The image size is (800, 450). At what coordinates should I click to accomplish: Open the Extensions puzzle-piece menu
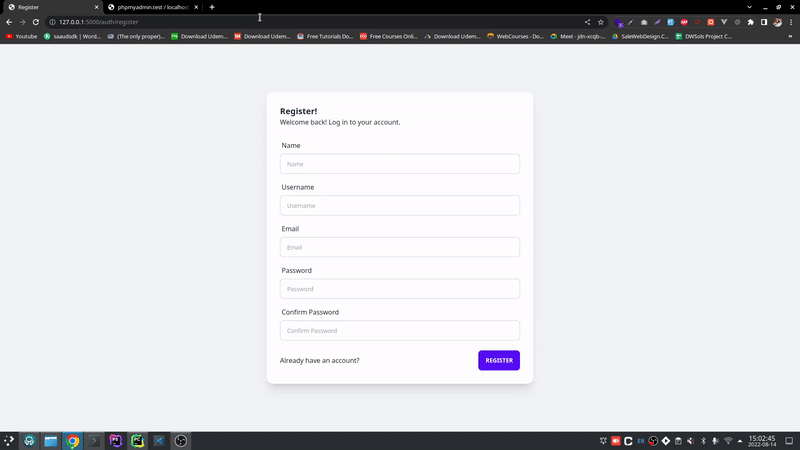751,22
